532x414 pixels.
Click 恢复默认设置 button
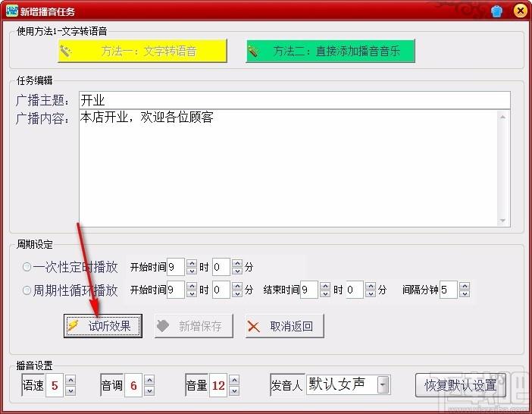coord(461,385)
